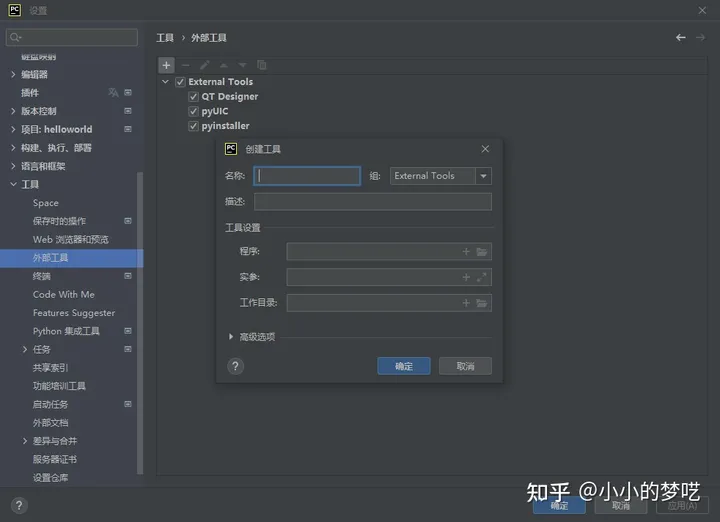
Task: Select the Space settings page
Action: 45,203
